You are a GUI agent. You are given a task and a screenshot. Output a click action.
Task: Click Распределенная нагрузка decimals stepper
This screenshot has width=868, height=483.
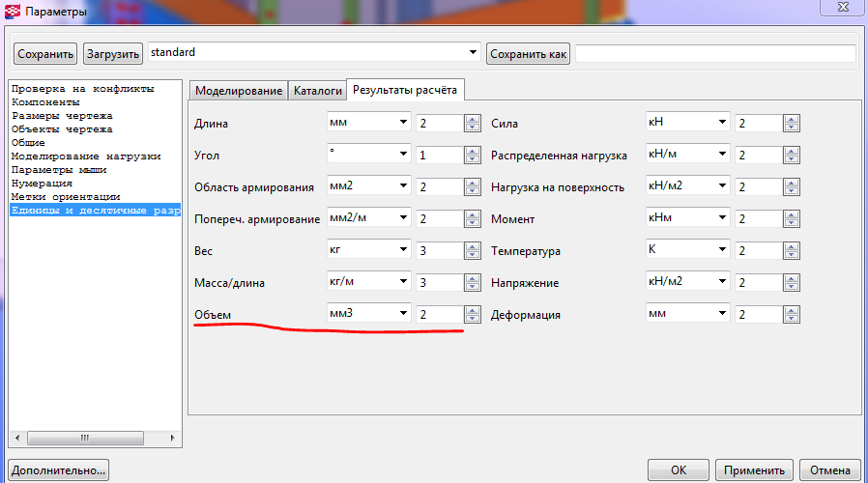tap(792, 155)
